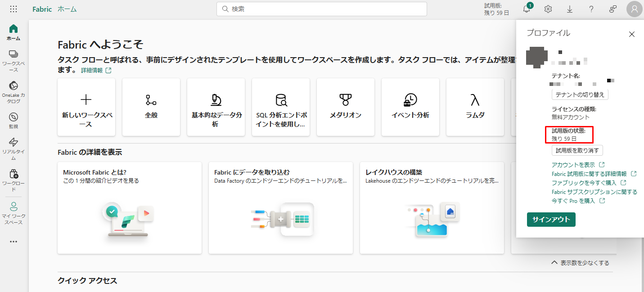The height and width of the screenshot is (292, 644).
Task: Open the 監視 monitoring sidebar icon
Action: [x=14, y=121]
